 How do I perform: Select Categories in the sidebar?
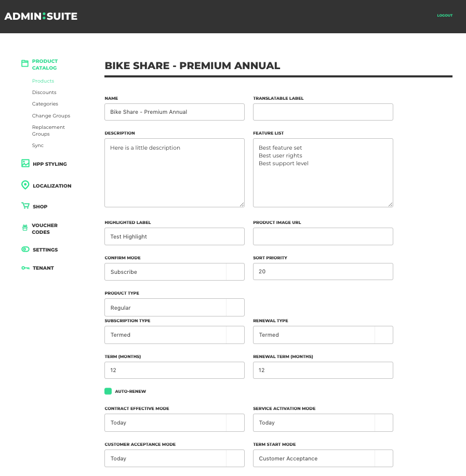(x=45, y=103)
